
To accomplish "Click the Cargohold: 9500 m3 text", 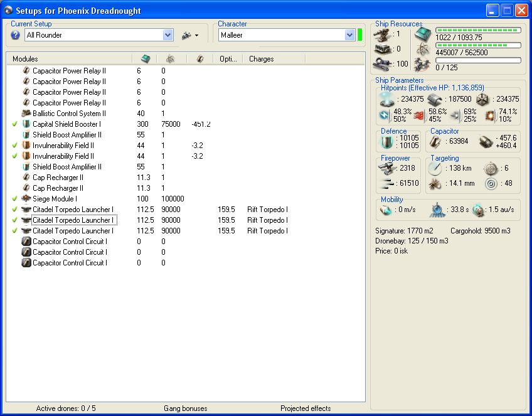I will pyautogui.click(x=481, y=231).
